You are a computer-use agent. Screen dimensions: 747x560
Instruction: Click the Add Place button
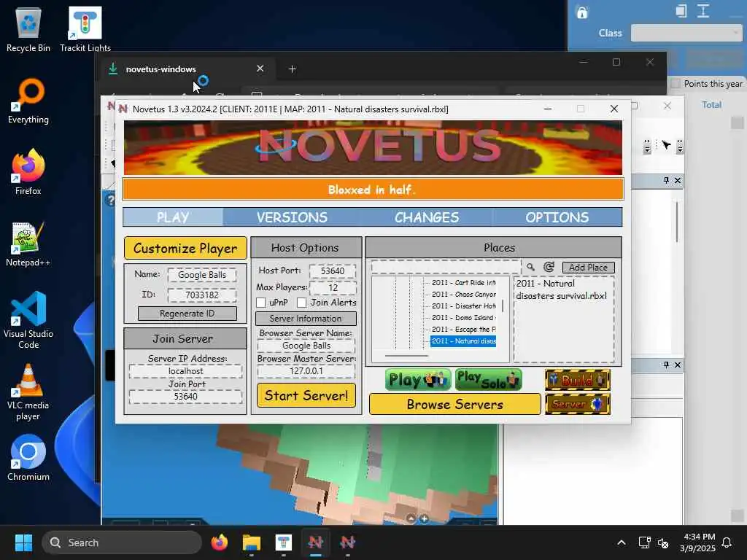pyautogui.click(x=588, y=267)
